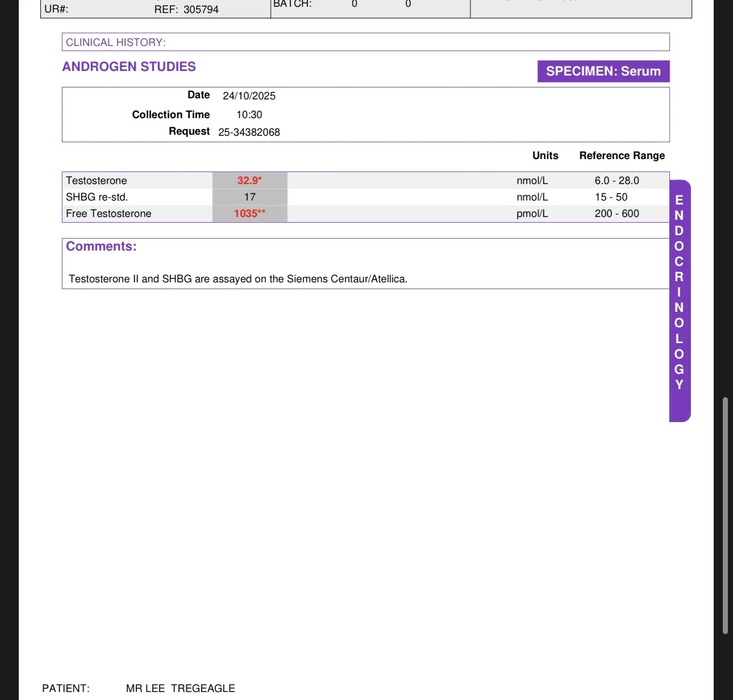Click the request number 25-34382068
The height and width of the screenshot is (700, 733).
249,132
